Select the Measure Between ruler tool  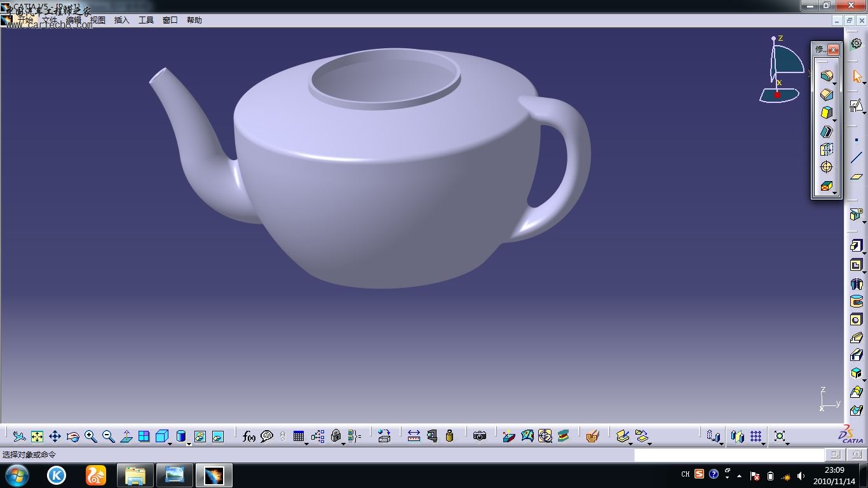(414, 436)
